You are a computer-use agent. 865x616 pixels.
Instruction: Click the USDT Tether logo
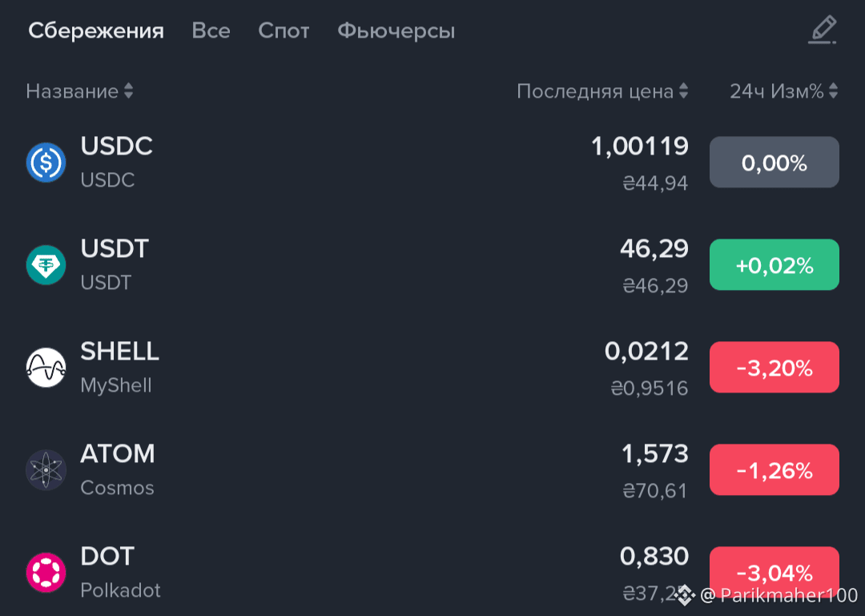[46, 265]
